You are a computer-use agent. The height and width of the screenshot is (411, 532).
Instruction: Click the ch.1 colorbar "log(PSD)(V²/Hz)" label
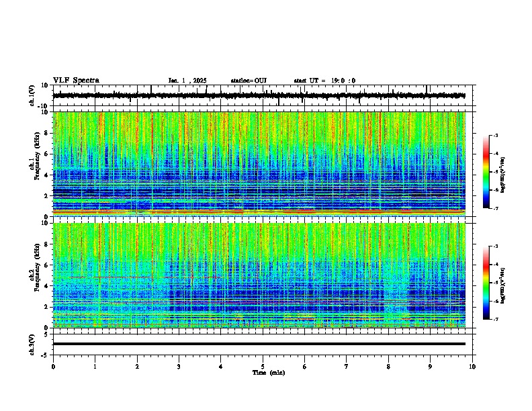coord(503,175)
